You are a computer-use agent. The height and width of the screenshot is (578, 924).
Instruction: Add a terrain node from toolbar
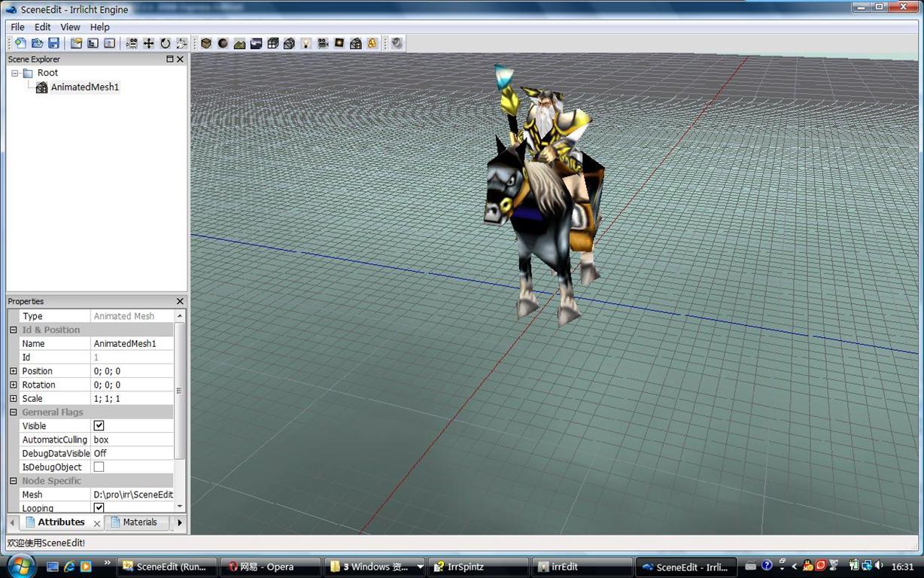239,44
